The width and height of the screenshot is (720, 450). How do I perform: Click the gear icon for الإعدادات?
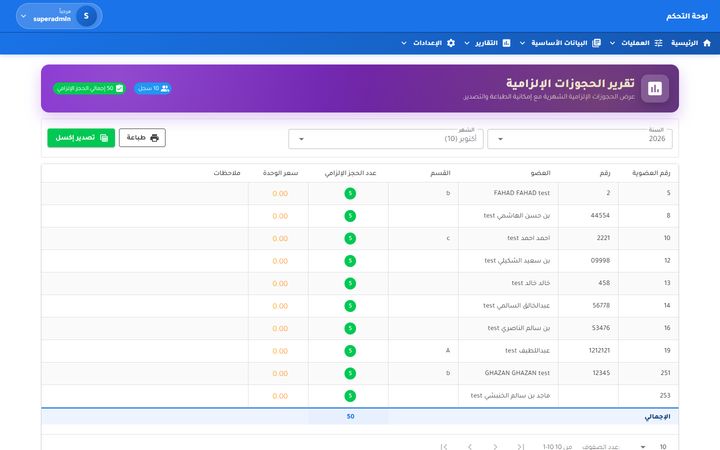451,43
